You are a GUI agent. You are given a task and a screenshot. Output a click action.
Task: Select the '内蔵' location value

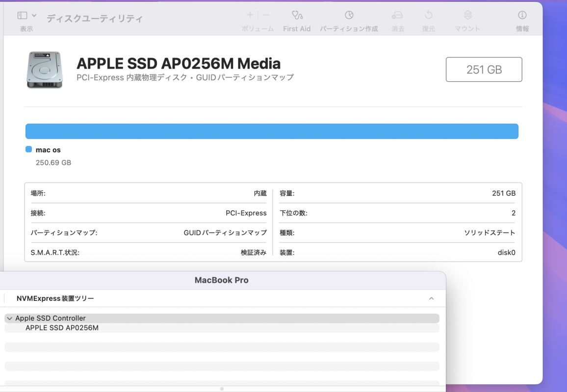pyautogui.click(x=260, y=193)
